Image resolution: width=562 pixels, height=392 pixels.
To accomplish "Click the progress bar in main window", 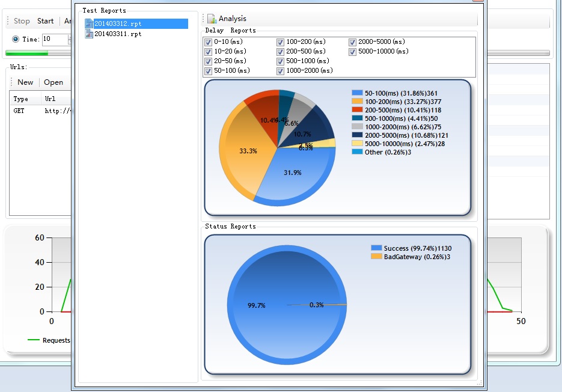I will 38,53.
